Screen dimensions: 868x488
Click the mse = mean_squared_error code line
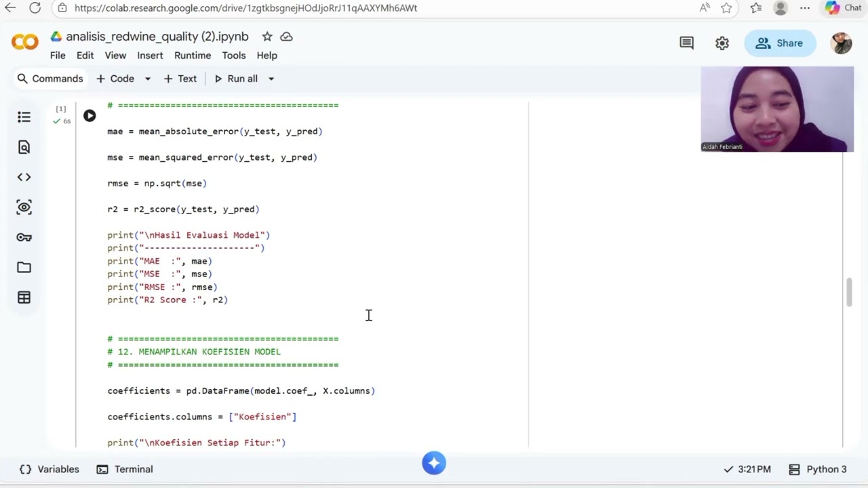click(212, 157)
